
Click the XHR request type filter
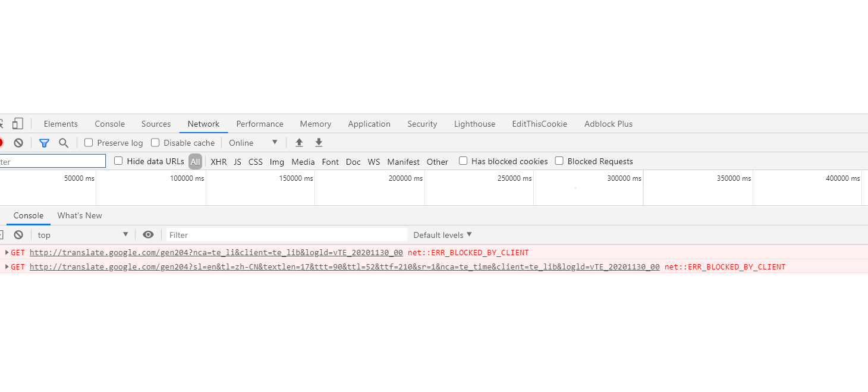click(219, 161)
